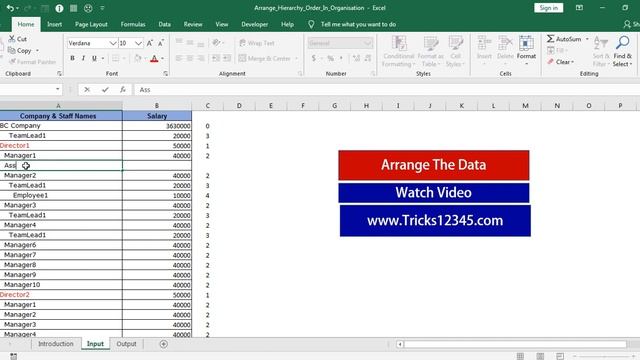Select the Employee1 cell
Viewport: 640px width, 360px height.
pyautogui.click(x=61, y=196)
